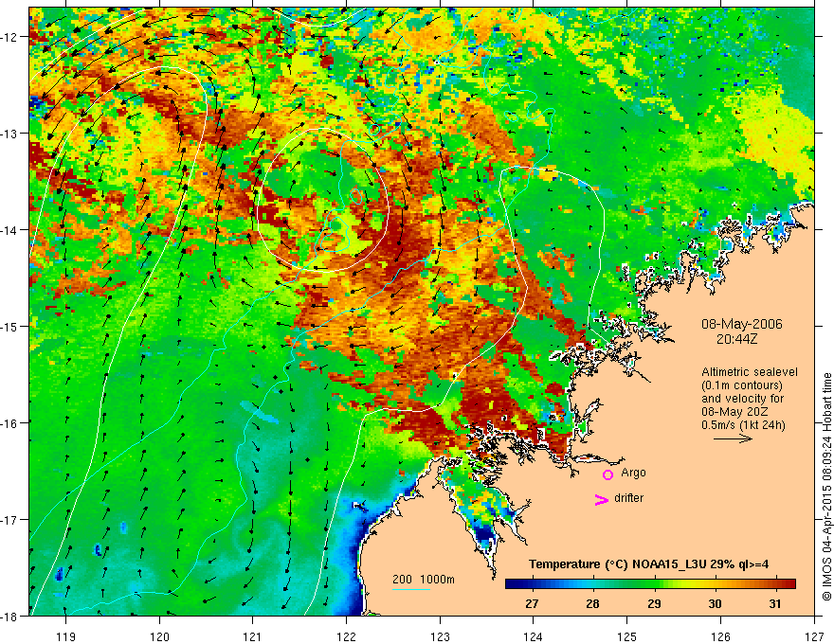Viewport: 834px width, 644px height.
Task: Select the date text 08-May-2006
Action: tap(741, 324)
